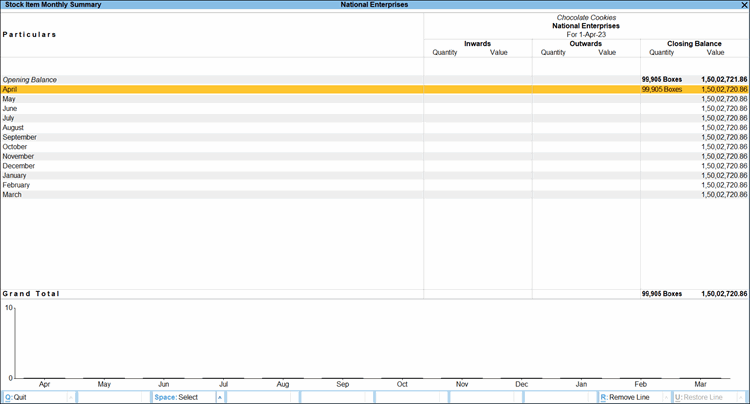Click the Particulars column header
750x404 pixels.
coord(29,34)
